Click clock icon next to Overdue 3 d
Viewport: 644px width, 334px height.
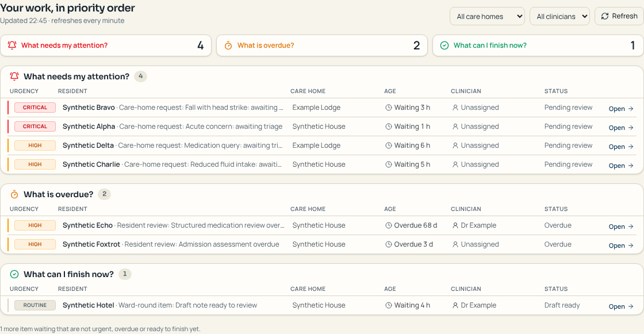click(389, 244)
